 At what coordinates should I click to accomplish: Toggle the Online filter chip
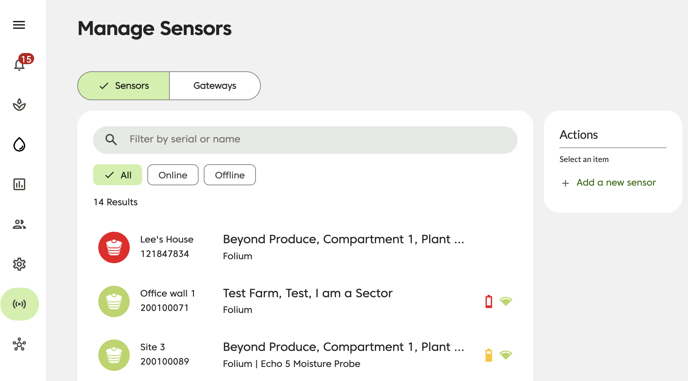coord(172,175)
